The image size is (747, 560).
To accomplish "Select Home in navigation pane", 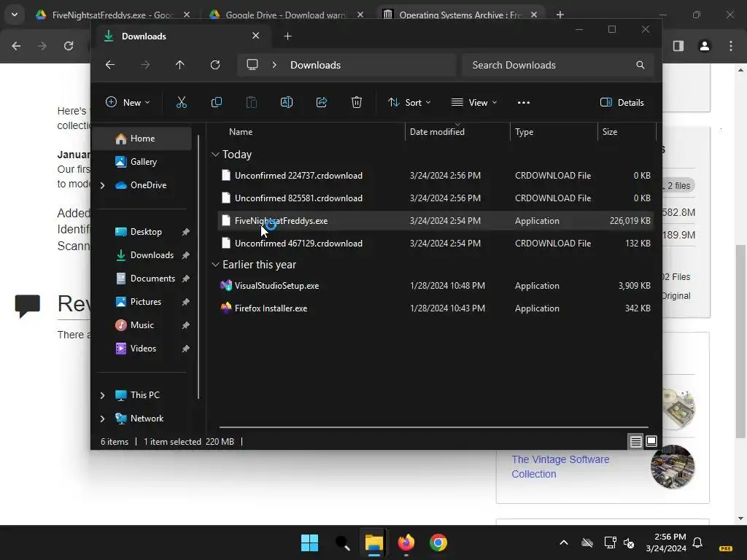I will (x=142, y=138).
